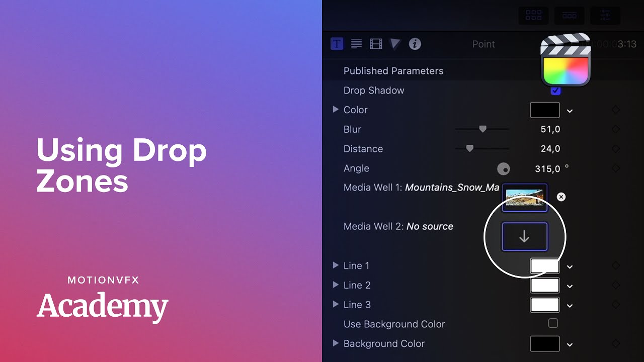Toggle the Inspector sliders button in toolbar

point(605,16)
